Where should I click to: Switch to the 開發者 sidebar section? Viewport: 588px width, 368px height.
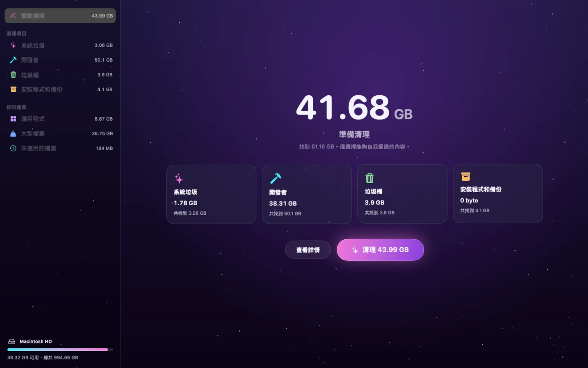60,60
